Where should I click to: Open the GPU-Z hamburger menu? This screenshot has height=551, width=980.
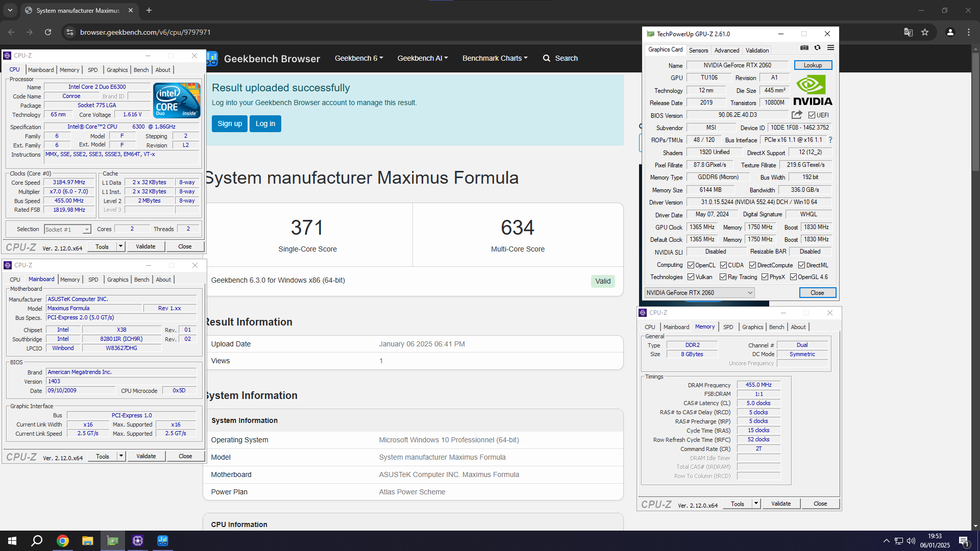coord(830,47)
